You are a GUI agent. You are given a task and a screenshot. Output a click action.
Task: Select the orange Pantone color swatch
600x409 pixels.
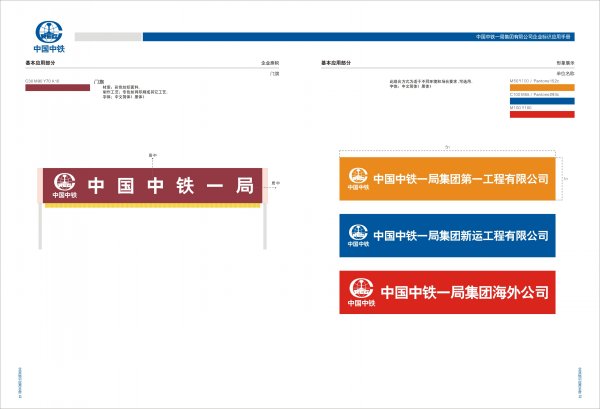(x=541, y=87)
